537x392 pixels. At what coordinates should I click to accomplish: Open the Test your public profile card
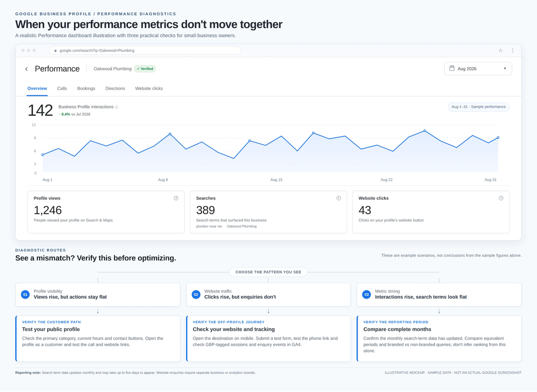pos(98,338)
